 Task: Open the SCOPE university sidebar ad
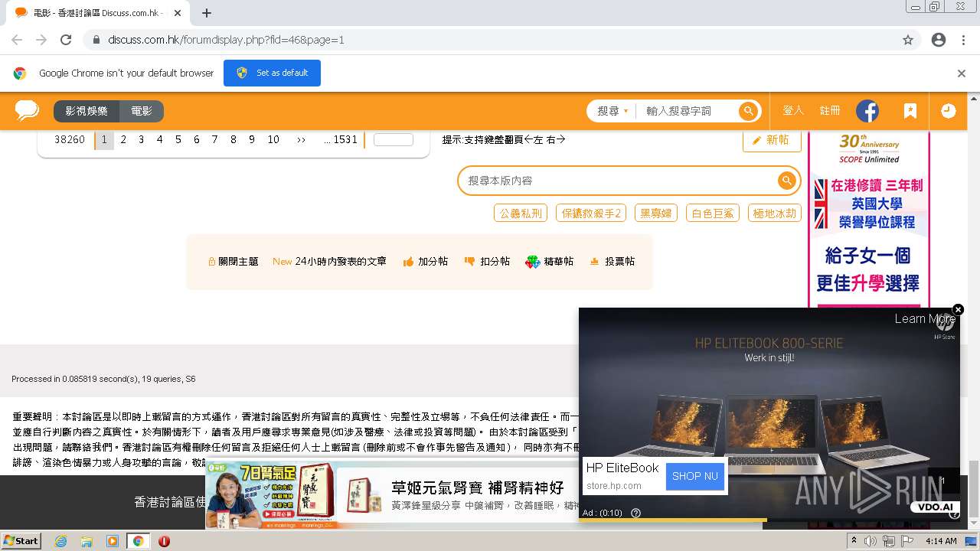click(x=868, y=220)
